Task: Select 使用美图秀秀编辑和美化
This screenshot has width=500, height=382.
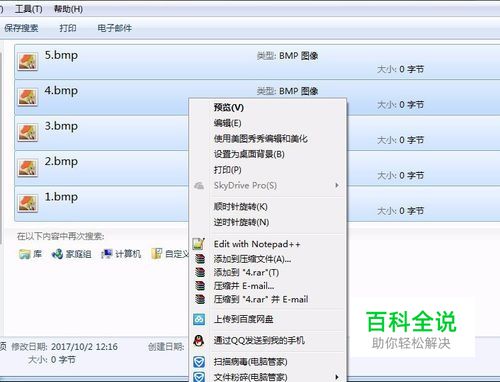Action: pos(260,138)
